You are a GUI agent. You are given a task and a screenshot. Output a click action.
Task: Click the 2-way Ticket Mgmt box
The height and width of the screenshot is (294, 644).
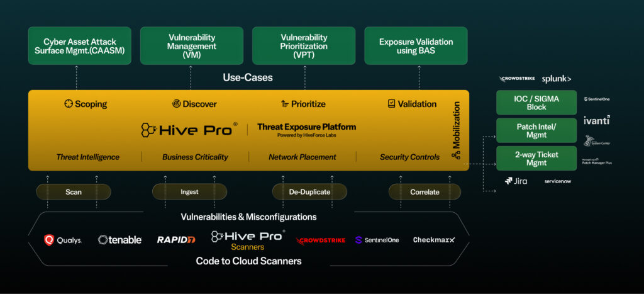[x=527, y=158]
